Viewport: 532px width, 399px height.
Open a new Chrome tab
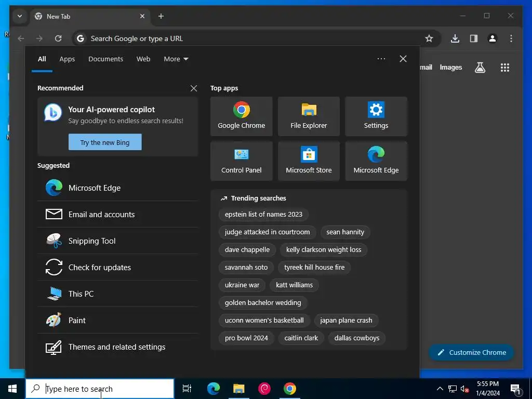161,16
